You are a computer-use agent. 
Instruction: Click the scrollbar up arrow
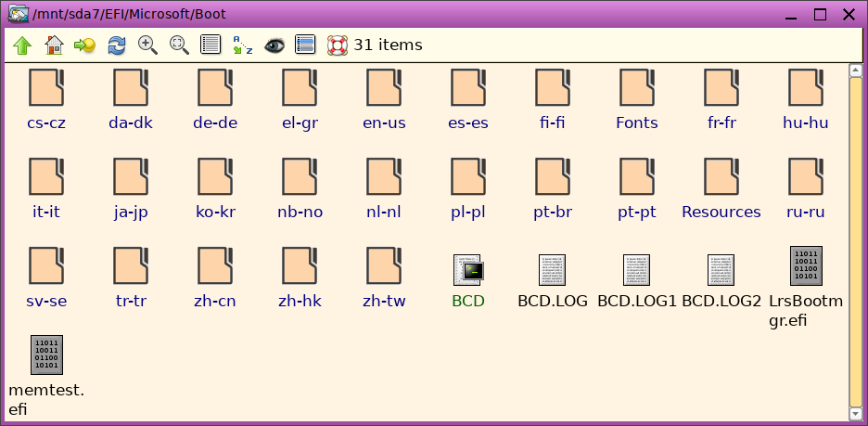pos(855,71)
